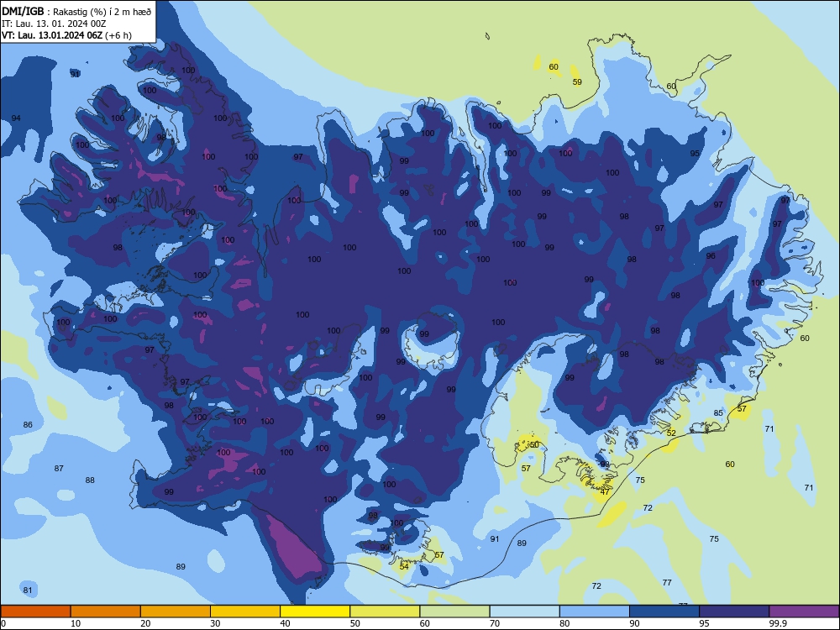Image resolution: width=840 pixels, height=630 pixels.
Task: Click the '99.9' legend scale label
Action: point(777,623)
